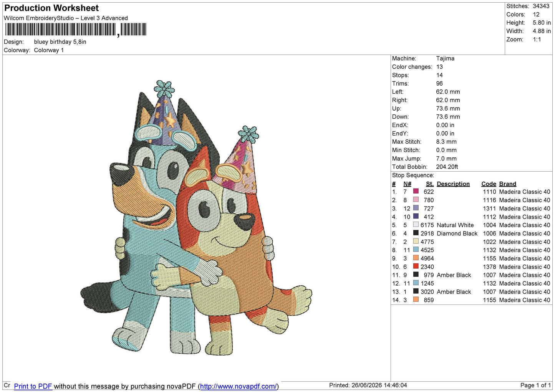Click the Stop Sequence heading
This screenshot has width=555, height=392.
pos(413,175)
